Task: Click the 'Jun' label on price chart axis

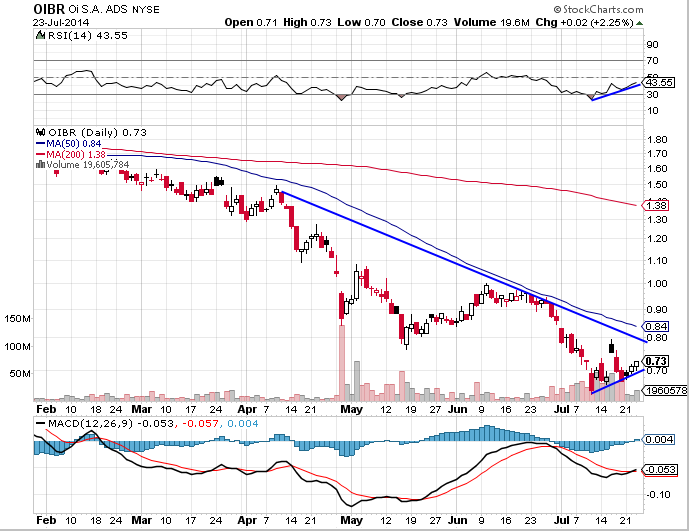Action: pyautogui.click(x=457, y=409)
